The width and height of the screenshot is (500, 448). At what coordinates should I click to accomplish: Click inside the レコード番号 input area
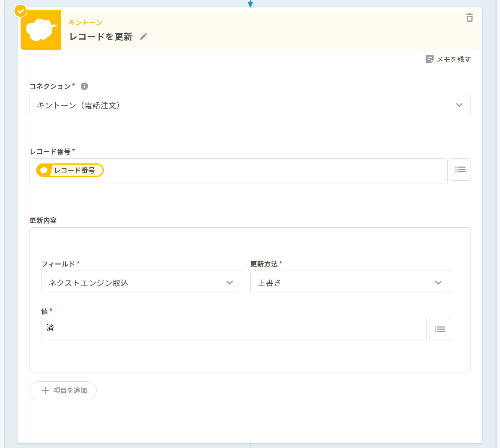pos(271,171)
